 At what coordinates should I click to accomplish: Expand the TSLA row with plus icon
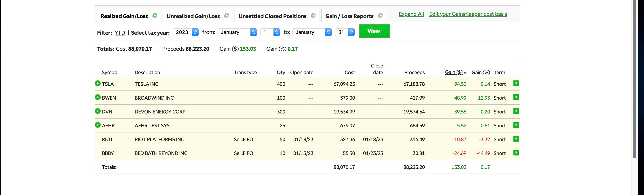click(x=98, y=83)
